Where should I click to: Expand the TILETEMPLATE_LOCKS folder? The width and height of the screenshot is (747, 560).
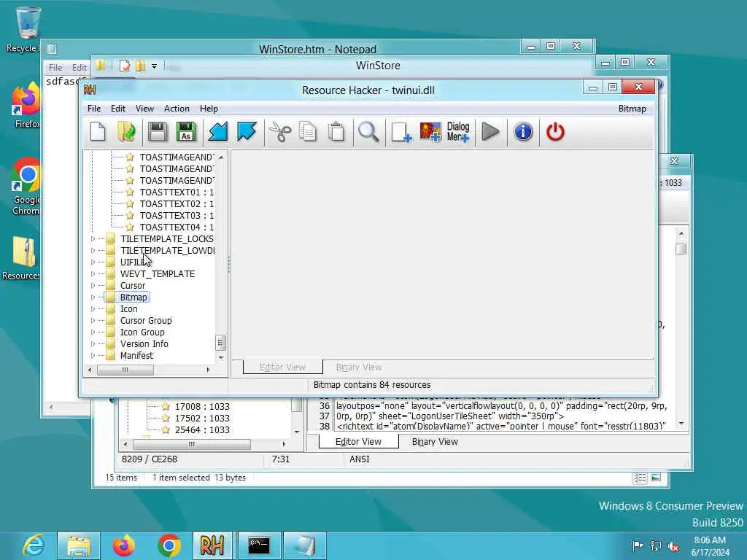click(x=93, y=238)
